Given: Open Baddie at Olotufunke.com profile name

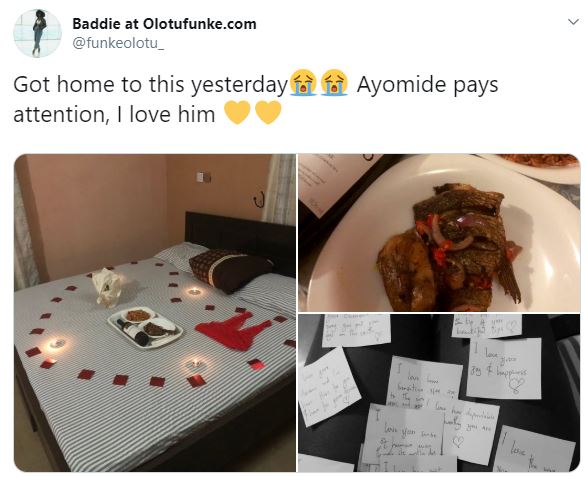Looking at the screenshot, I should (164, 24).
